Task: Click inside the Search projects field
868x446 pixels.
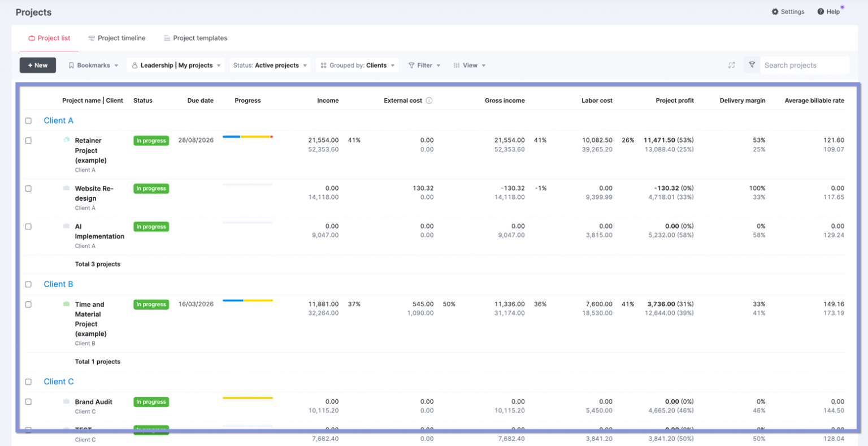Action: (x=805, y=65)
